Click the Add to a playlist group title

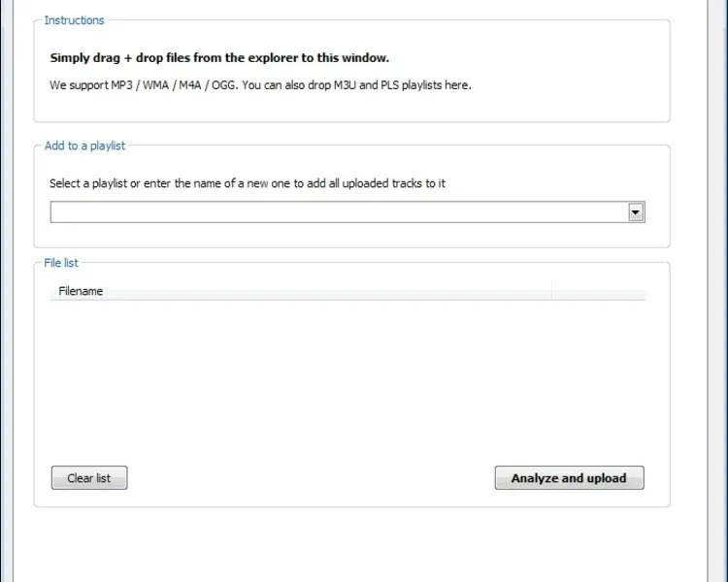(85, 146)
